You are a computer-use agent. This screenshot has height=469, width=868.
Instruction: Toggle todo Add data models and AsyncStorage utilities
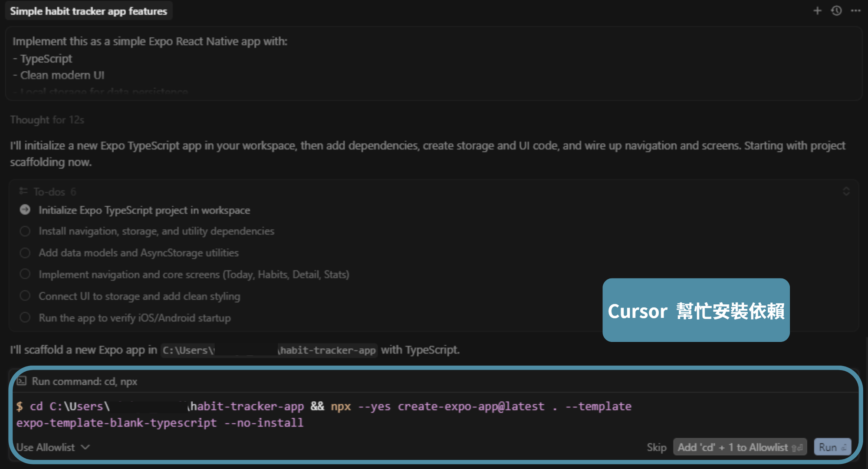pos(25,253)
